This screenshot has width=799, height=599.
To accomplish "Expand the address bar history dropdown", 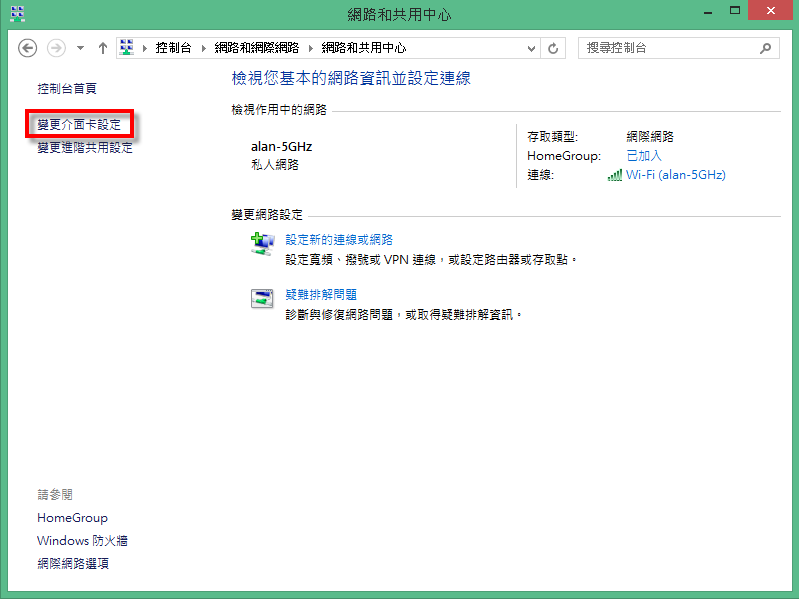I will coord(531,48).
